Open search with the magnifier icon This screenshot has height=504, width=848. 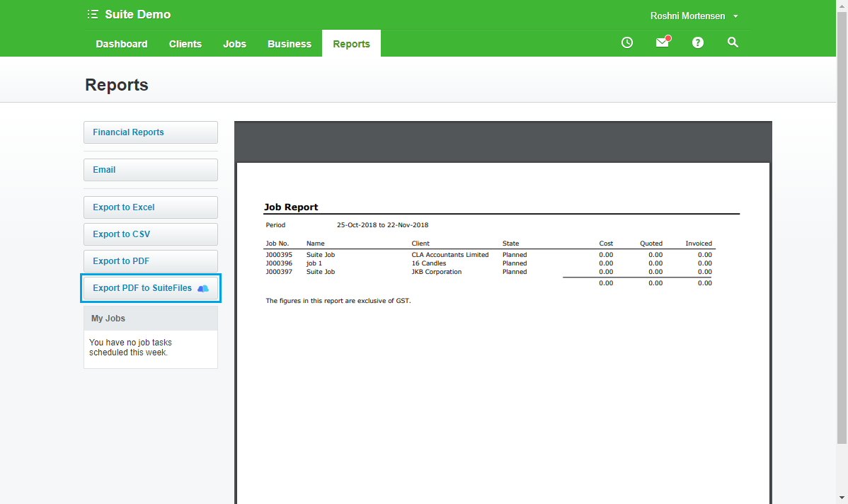click(x=733, y=42)
